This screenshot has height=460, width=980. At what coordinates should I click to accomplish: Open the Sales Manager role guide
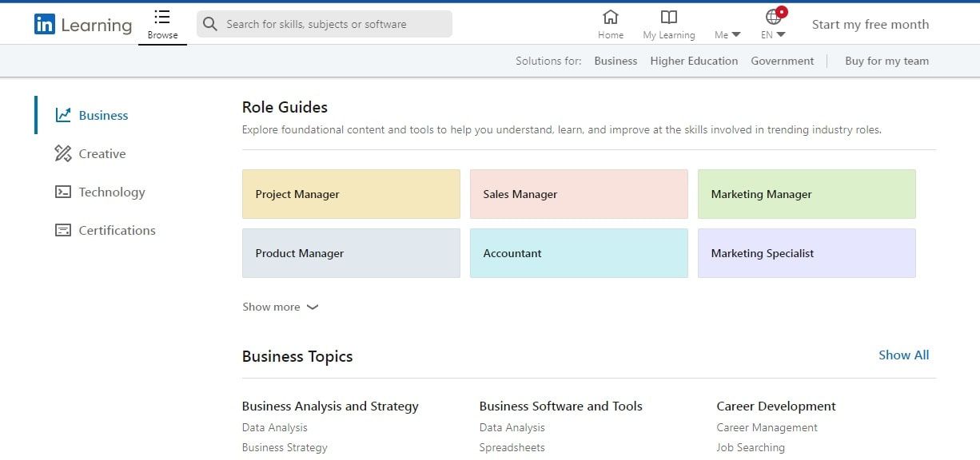click(579, 194)
